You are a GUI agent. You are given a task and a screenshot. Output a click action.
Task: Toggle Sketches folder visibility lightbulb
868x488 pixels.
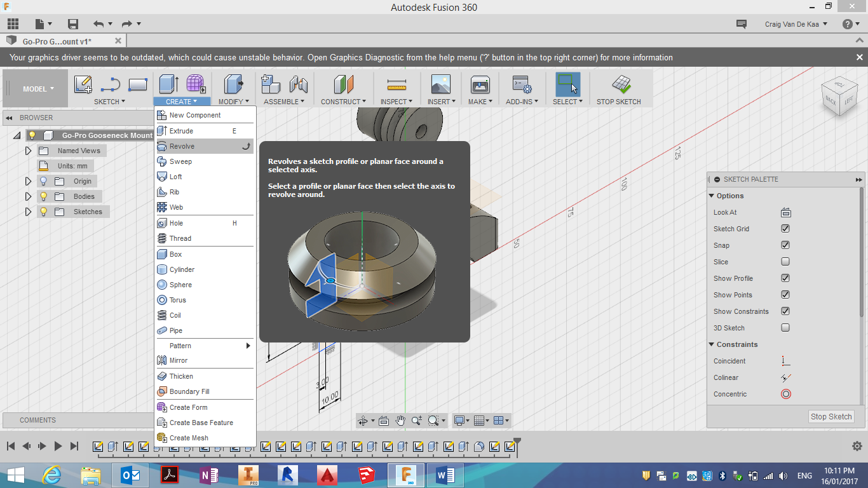click(43, 212)
